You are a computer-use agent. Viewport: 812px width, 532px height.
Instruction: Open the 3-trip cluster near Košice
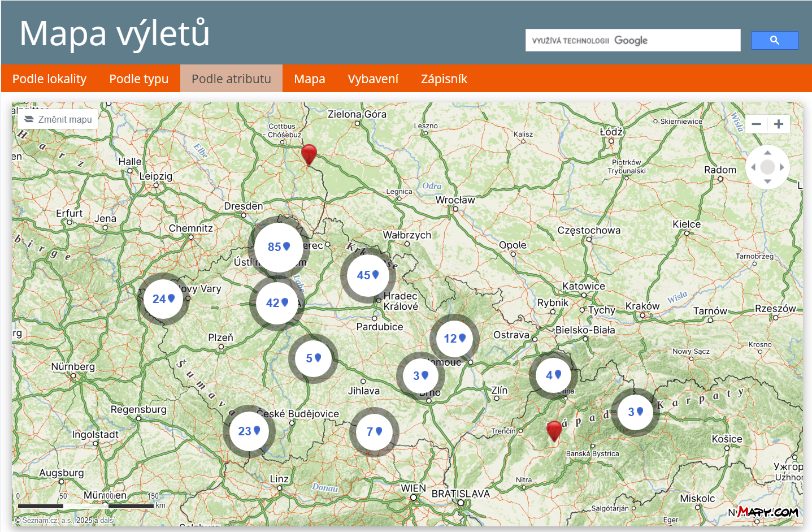coord(636,412)
